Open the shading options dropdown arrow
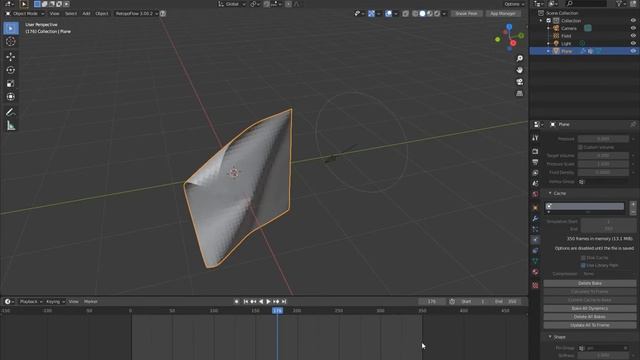This screenshot has height=360, width=640. (444, 13)
